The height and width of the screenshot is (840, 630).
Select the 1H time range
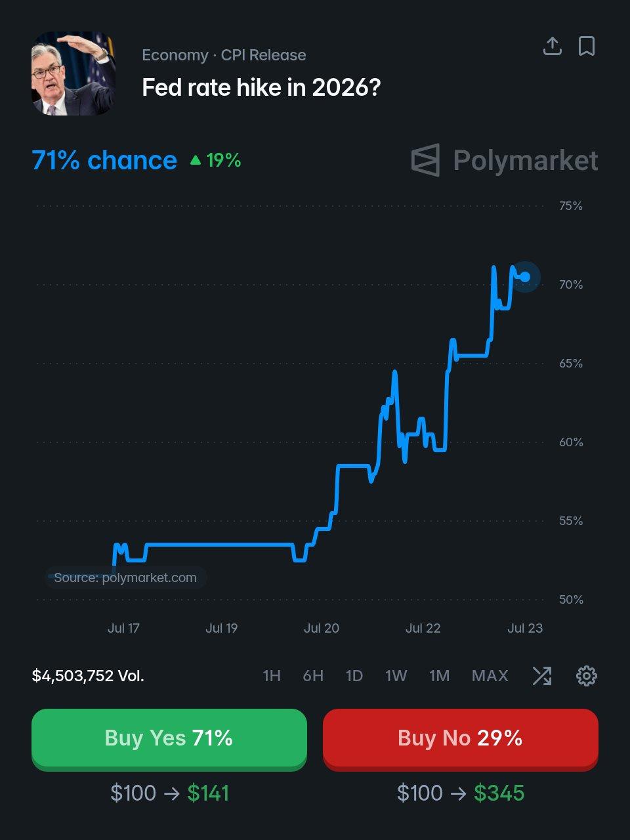click(272, 675)
